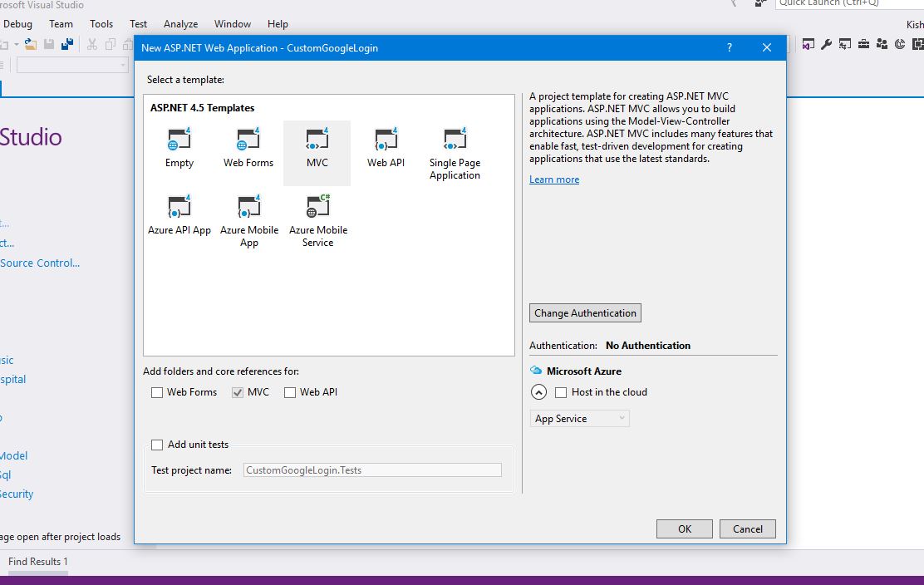Screen dimensions: 924x585
Task: Click the dialog help question mark
Action: (x=730, y=47)
